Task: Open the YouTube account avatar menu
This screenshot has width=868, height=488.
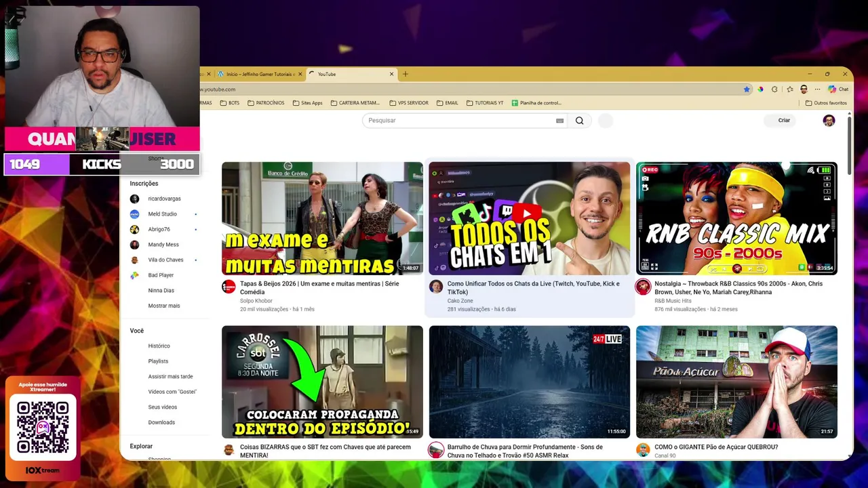Action: 829,121
